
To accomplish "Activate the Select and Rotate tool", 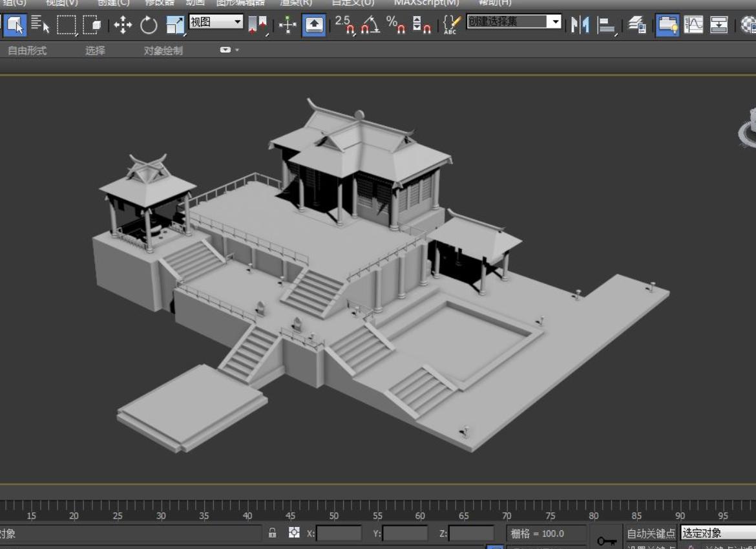I will coord(149,25).
